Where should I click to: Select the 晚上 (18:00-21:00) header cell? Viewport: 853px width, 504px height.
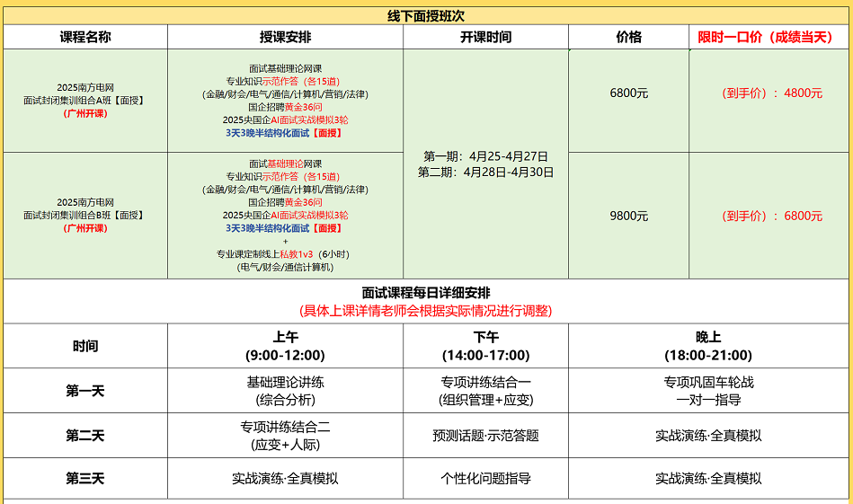(x=708, y=346)
